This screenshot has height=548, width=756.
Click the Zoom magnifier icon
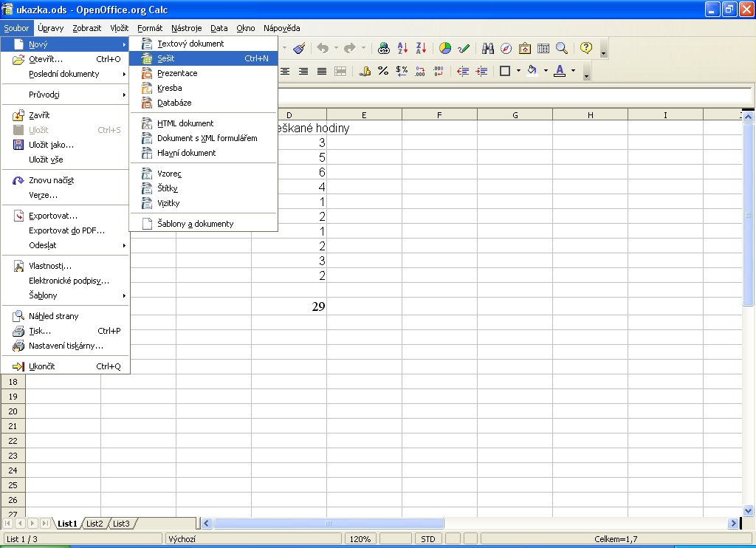[x=562, y=48]
